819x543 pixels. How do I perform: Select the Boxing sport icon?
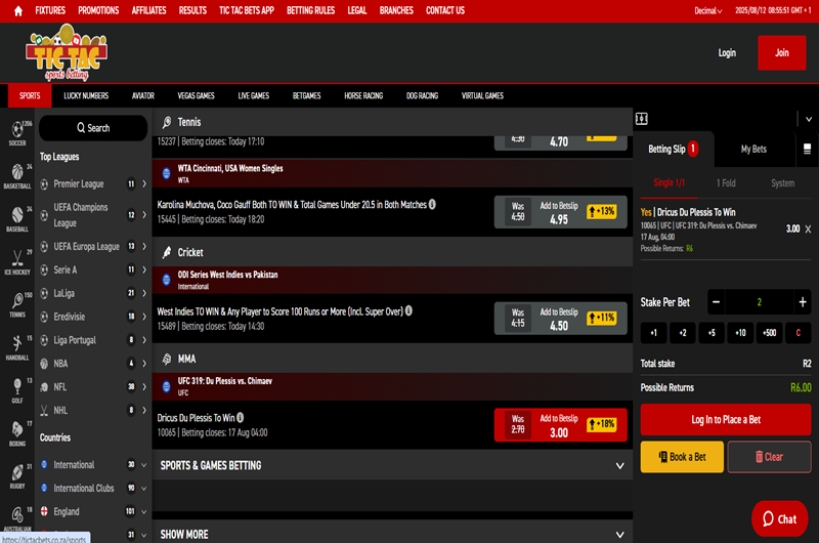pos(17,433)
